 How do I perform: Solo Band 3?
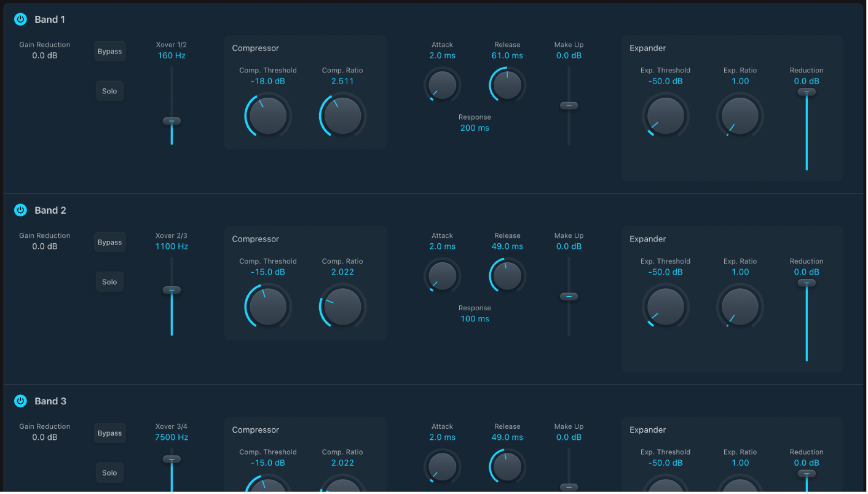coord(109,472)
